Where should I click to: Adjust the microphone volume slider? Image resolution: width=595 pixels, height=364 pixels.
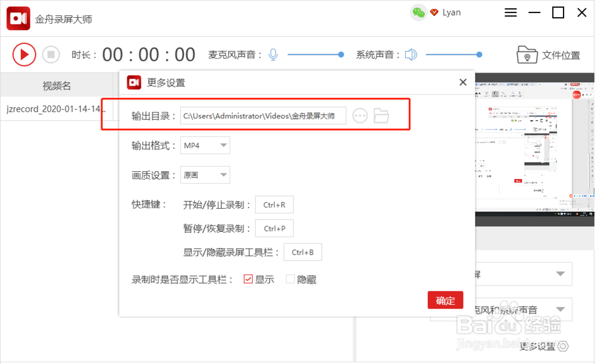tap(316, 55)
